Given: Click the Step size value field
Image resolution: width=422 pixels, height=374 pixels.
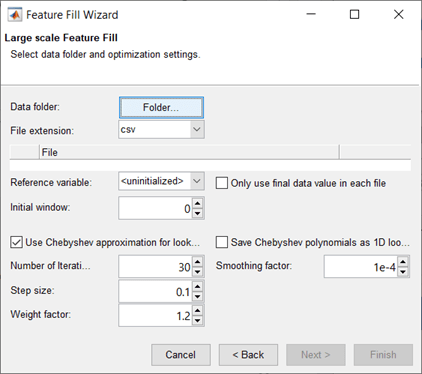Looking at the screenshot, I should (x=155, y=292).
